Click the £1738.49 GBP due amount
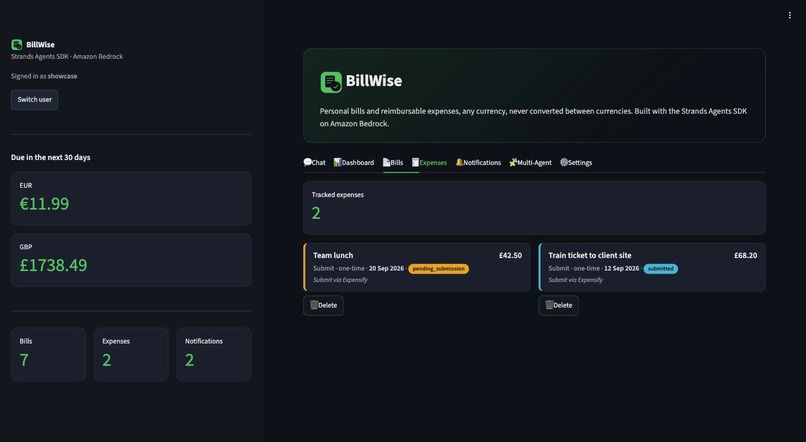Screen dimensions: 806x442 pos(53,265)
